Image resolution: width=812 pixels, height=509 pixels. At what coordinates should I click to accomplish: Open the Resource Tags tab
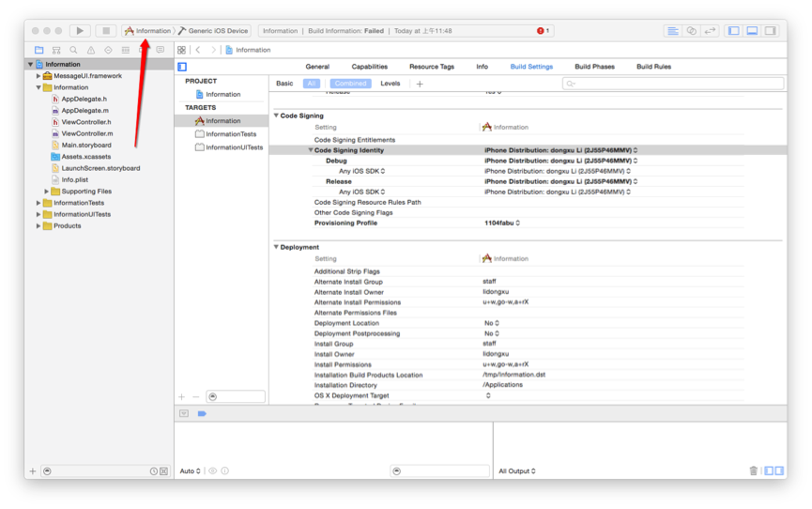pyautogui.click(x=432, y=67)
